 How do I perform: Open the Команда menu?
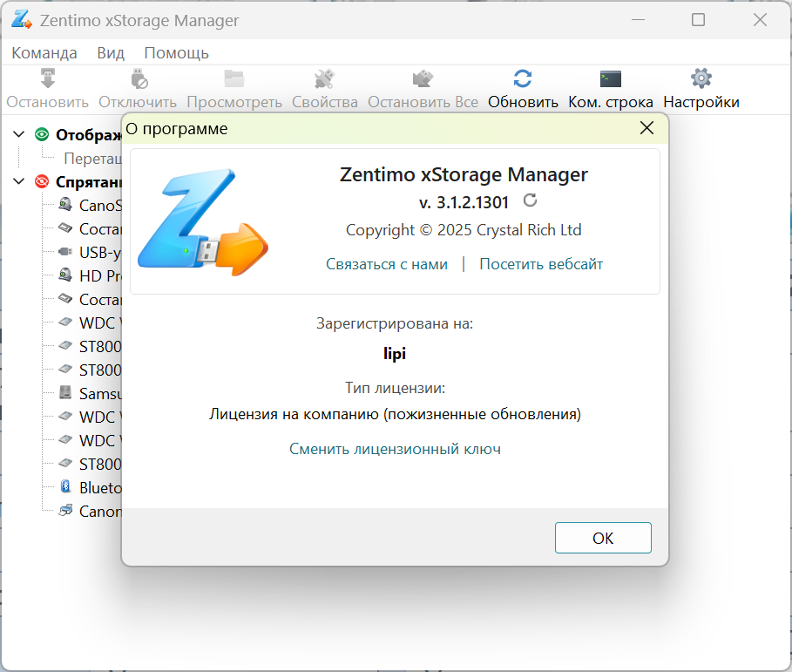tap(44, 53)
